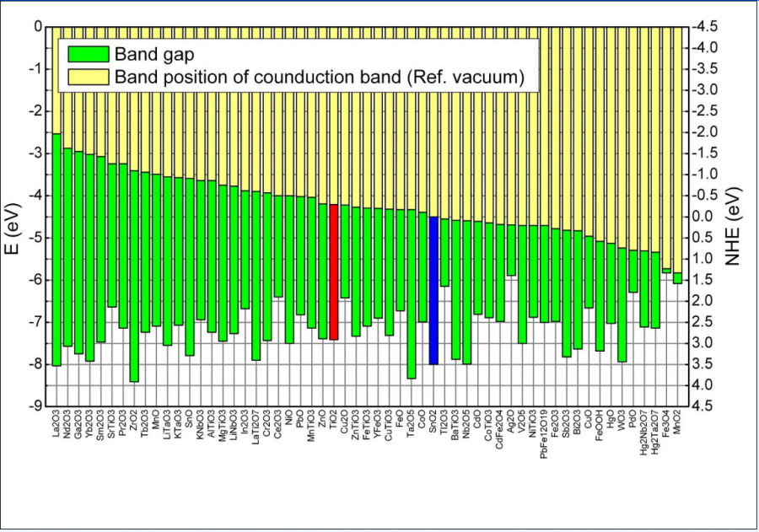Click the NiO axis label
The height and width of the screenshot is (532, 759).
tap(290, 417)
